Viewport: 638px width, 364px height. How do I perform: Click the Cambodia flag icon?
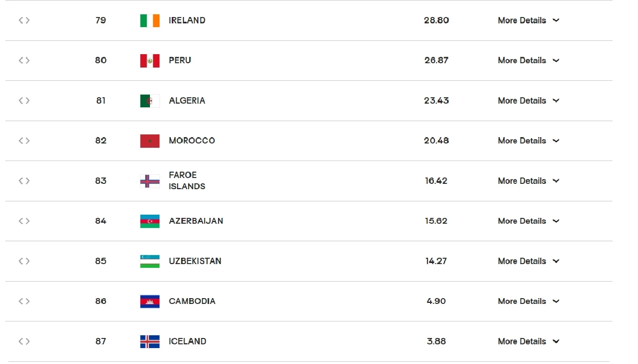click(150, 301)
